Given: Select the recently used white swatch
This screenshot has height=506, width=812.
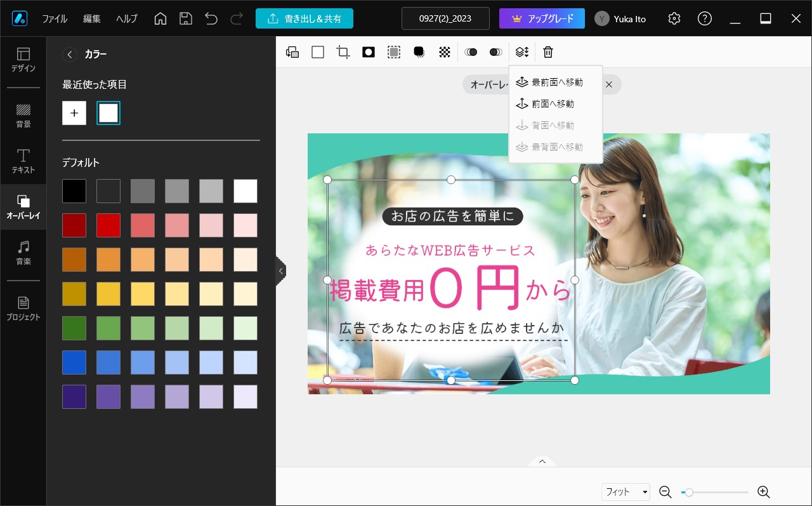Looking at the screenshot, I should (x=108, y=113).
